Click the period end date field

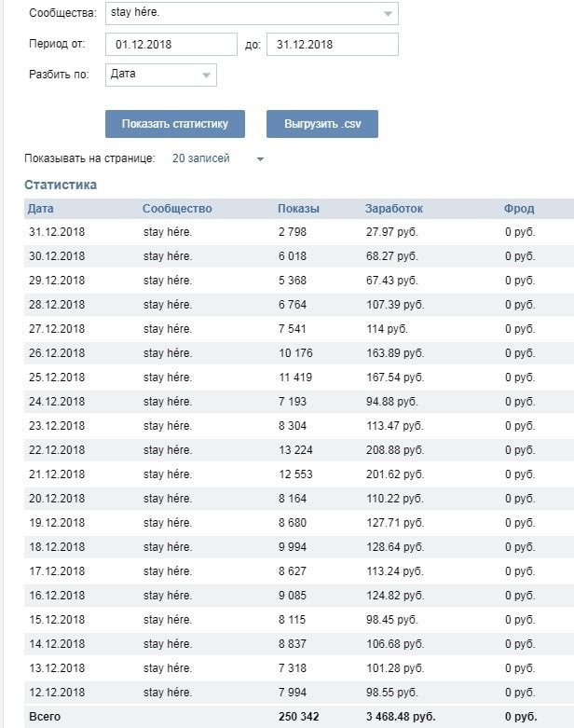tap(332, 45)
